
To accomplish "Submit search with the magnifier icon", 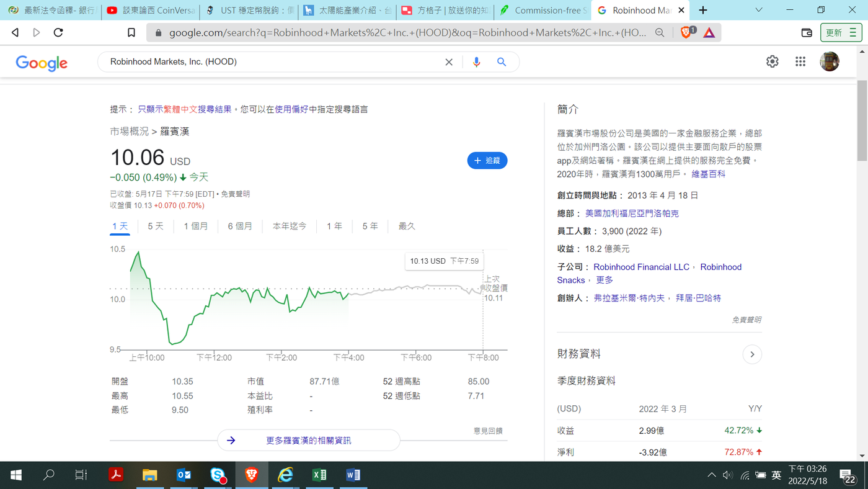I will (502, 62).
